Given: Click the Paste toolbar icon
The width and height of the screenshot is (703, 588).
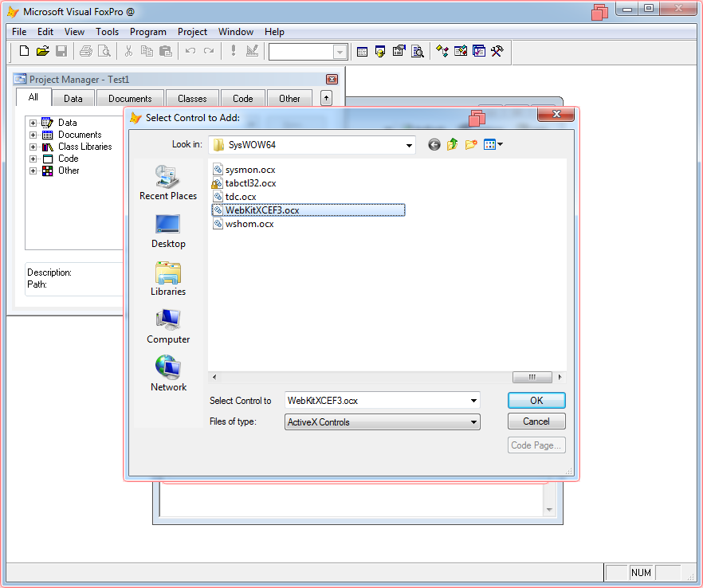Looking at the screenshot, I should tap(166, 51).
